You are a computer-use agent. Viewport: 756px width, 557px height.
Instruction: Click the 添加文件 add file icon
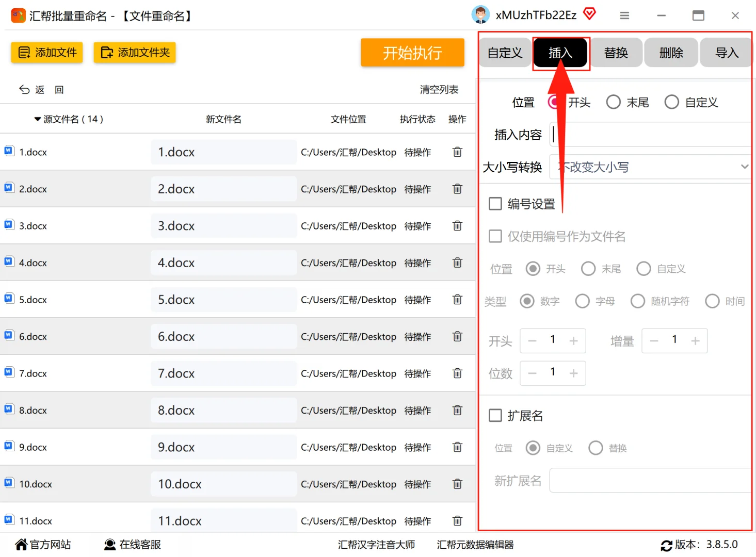coord(24,52)
